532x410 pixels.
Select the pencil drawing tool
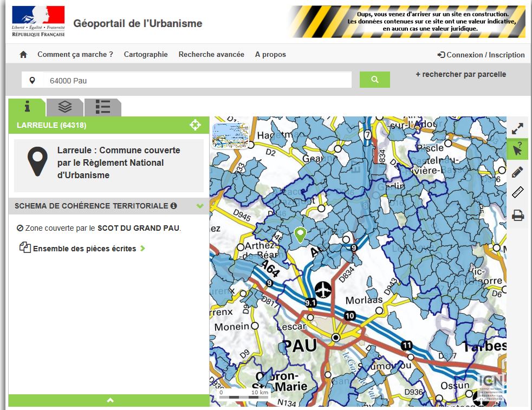pyautogui.click(x=517, y=172)
